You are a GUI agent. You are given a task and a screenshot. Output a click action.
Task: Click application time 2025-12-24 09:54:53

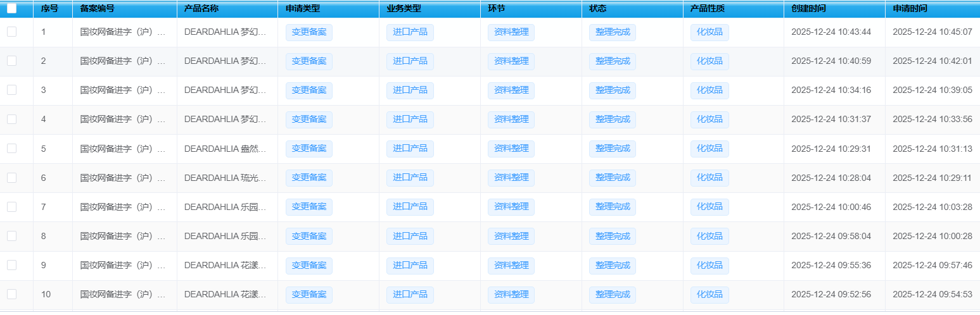coord(932,294)
